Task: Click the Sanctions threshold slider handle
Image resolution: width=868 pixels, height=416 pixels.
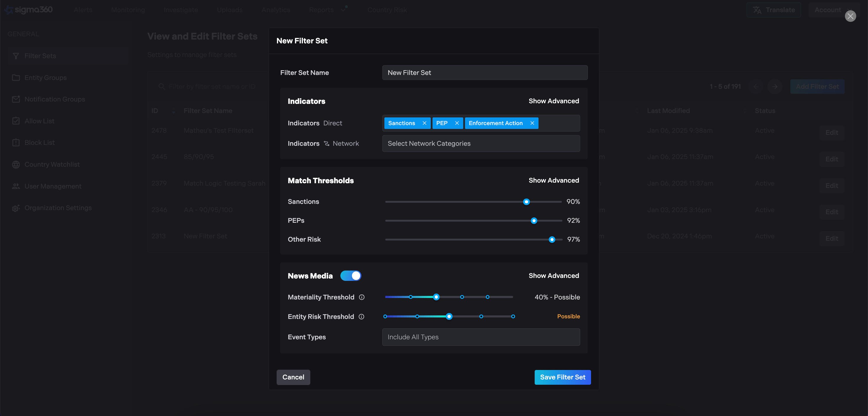Action: (526, 202)
